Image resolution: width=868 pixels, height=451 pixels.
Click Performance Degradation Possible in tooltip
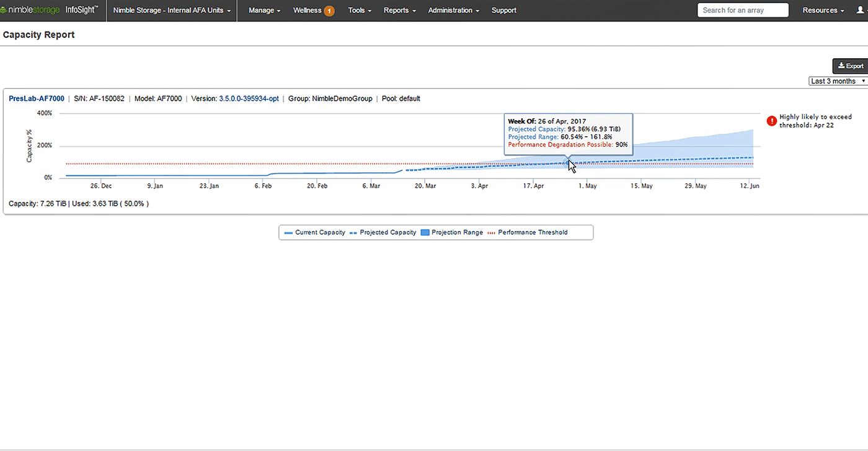pos(568,144)
